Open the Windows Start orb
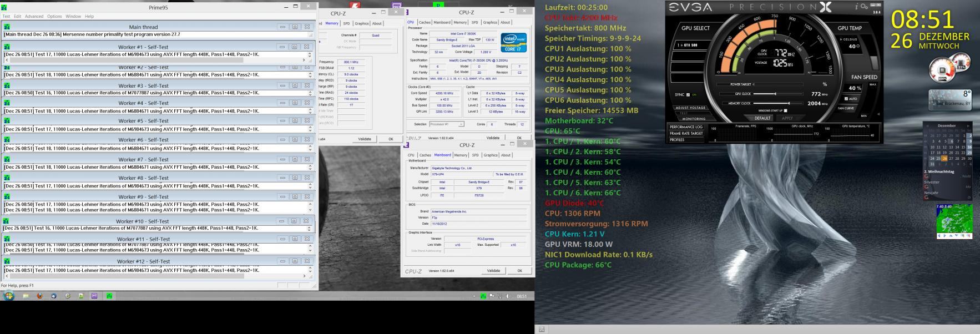The height and width of the screenshot is (334, 980). tap(9, 296)
